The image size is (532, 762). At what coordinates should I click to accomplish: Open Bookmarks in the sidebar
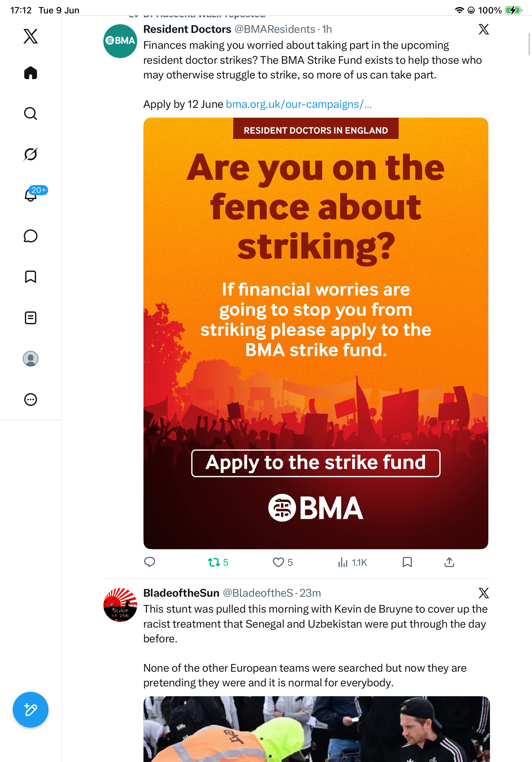(x=31, y=277)
